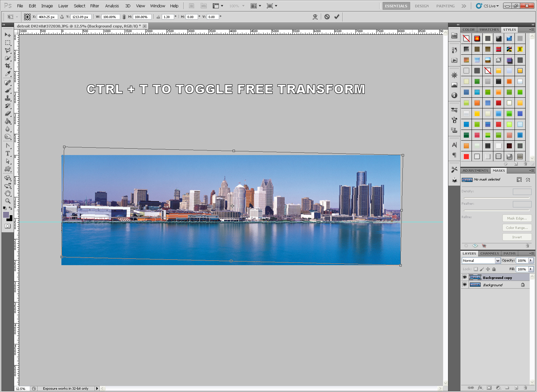This screenshot has width=537, height=392.
Task: Toggle maintain aspect ratio between width and height
Action: point(124,17)
